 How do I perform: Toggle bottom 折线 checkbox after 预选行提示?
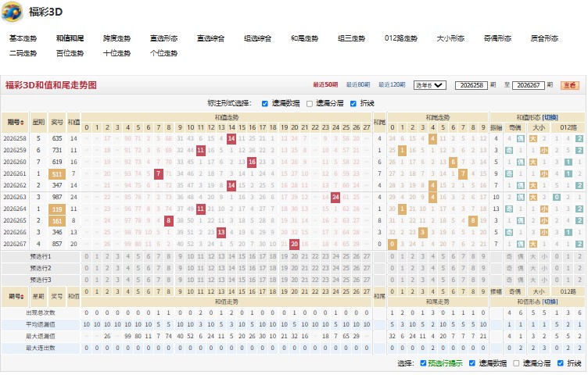point(561,363)
